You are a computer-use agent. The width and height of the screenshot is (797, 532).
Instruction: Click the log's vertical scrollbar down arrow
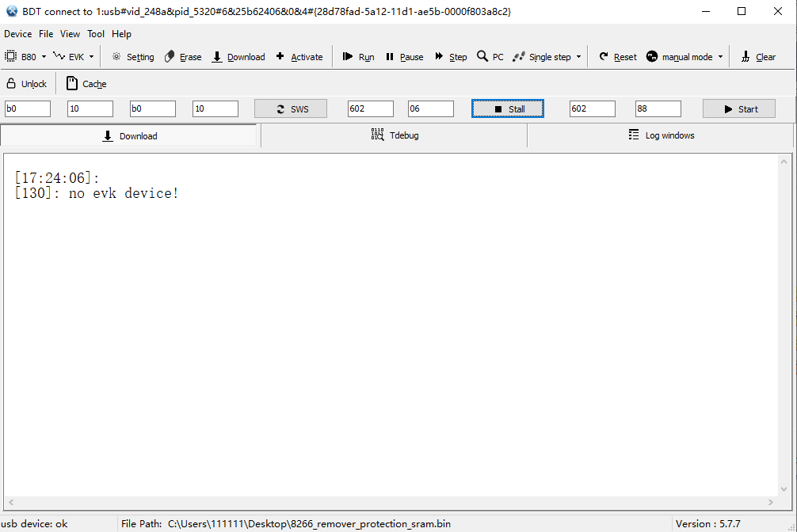[x=784, y=489]
